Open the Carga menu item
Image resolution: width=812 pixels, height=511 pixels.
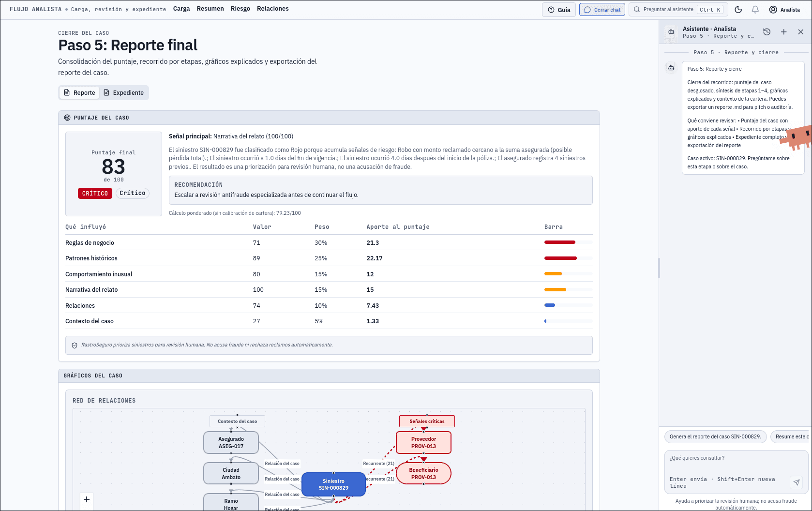pyautogui.click(x=181, y=9)
